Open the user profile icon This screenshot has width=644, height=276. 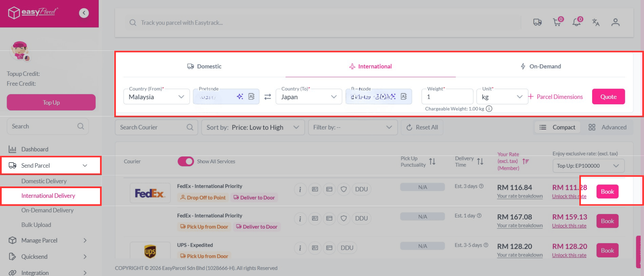[615, 23]
